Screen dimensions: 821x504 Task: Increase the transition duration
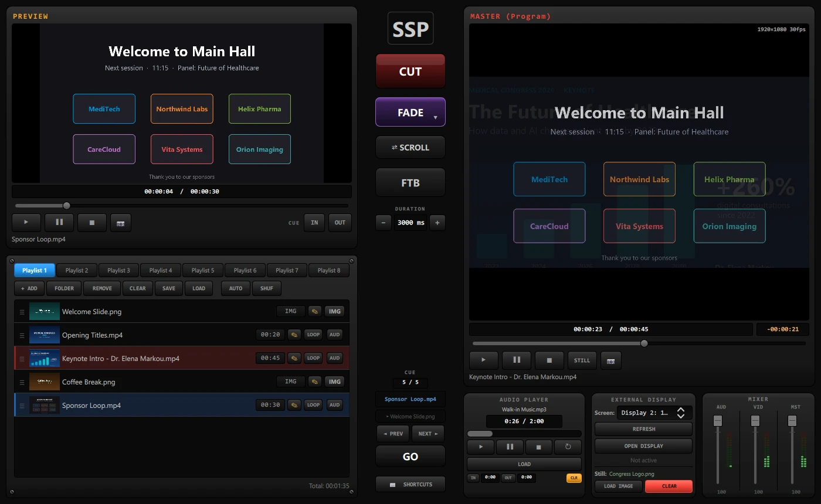pos(437,223)
